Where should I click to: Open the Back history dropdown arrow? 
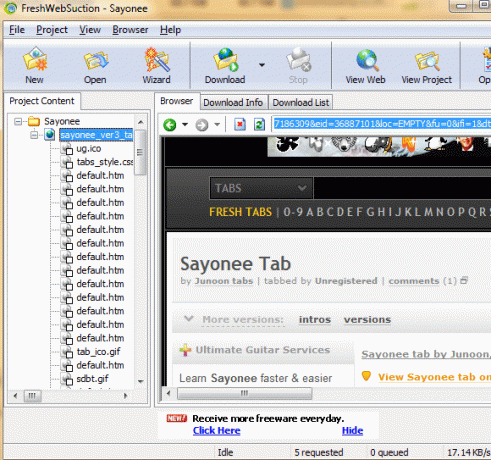[x=185, y=125]
